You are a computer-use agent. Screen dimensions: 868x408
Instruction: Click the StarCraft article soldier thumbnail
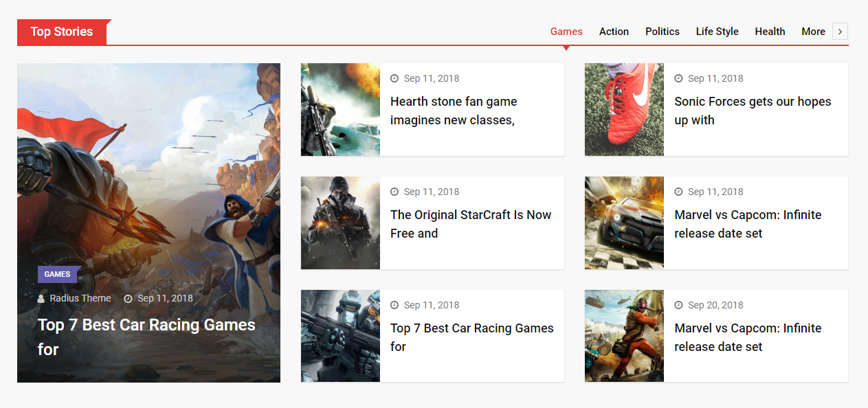click(340, 223)
